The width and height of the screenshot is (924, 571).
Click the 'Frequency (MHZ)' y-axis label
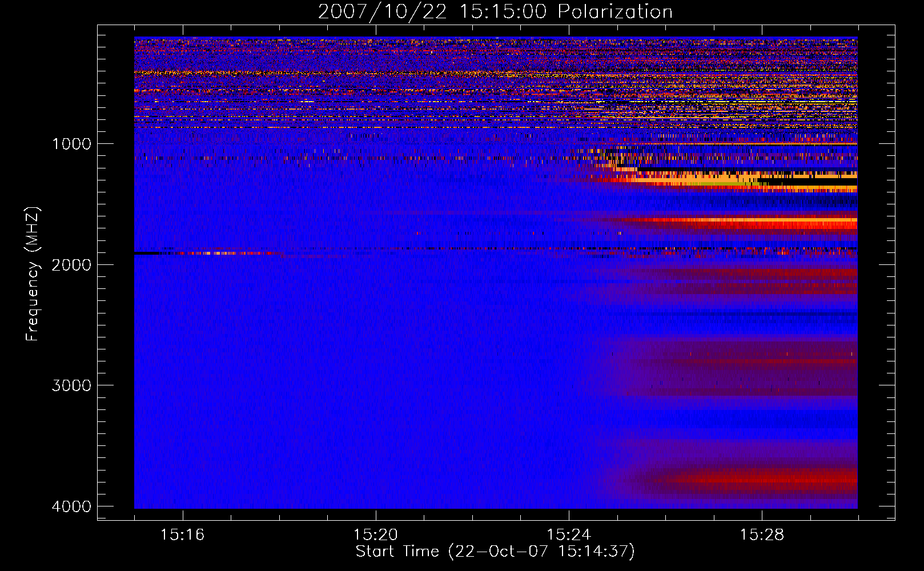pyautogui.click(x=33, y=274)
